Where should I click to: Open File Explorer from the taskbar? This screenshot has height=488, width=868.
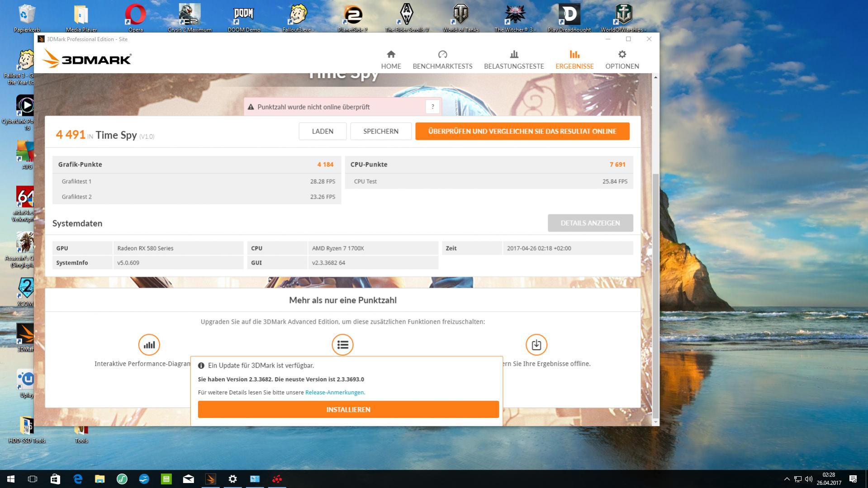pos(100,479)
